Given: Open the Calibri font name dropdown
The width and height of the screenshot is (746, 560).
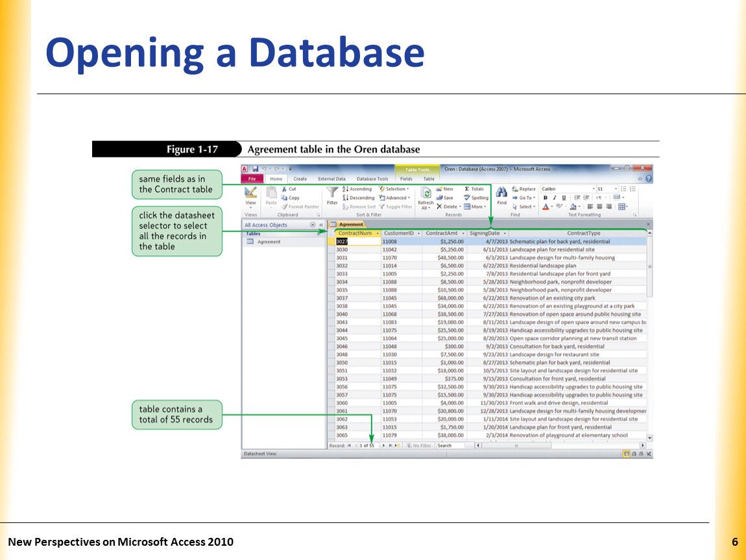Looking at the screenshot, I should 594,189.
